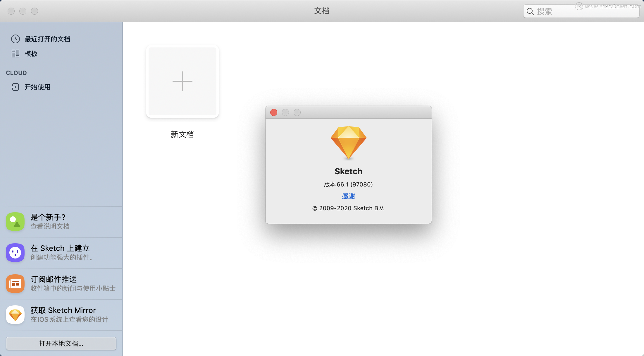Click the Cloud sign-in arrow icon
This screenshot has height=356, width=644.
(15, 87)
